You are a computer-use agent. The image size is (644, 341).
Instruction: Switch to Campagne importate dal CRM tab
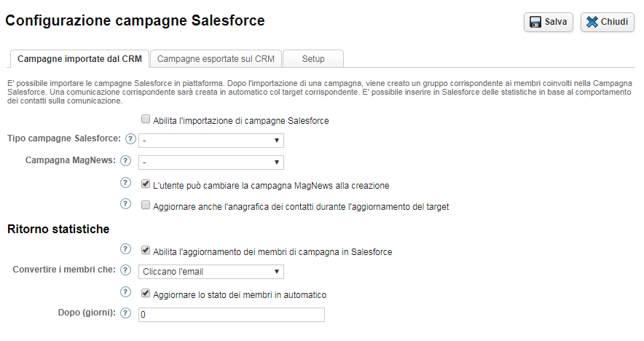79,59
